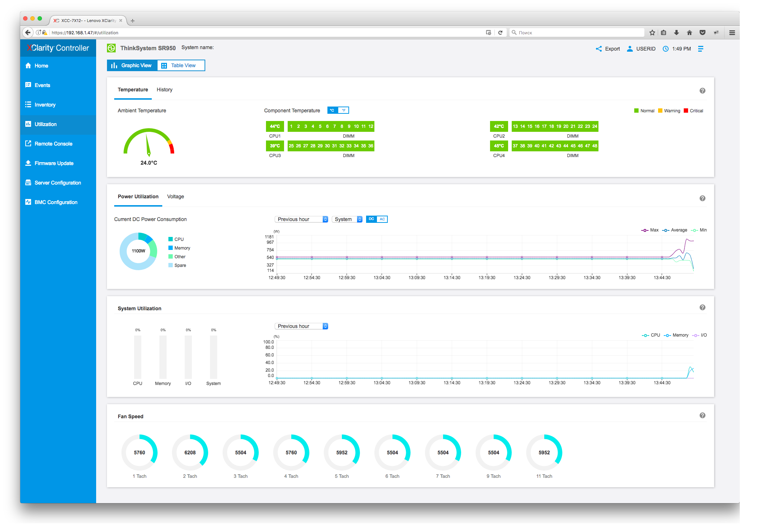Viewport: 760px width, 532px height.
Task: Open Remote Console from the sidebar
Action: (53, 144)
